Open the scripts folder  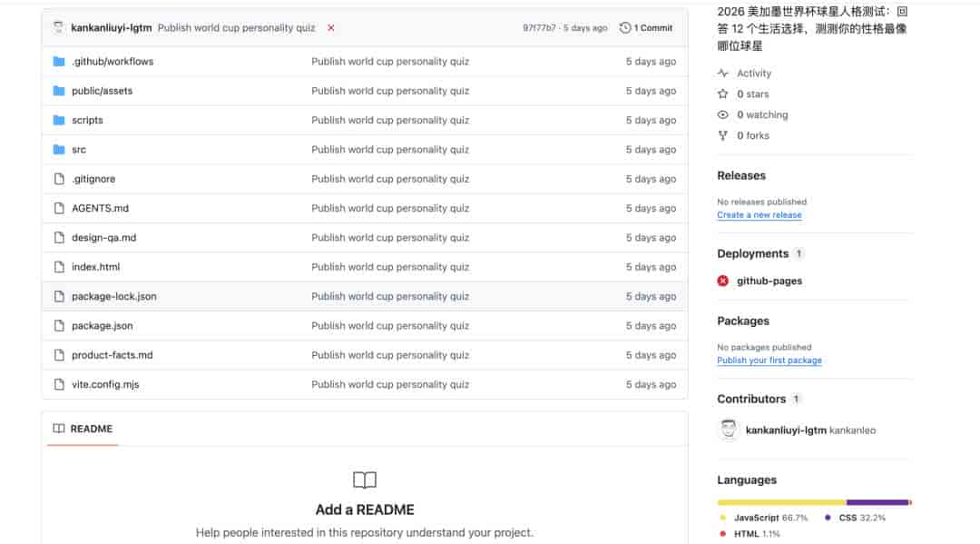pos(87,120)
